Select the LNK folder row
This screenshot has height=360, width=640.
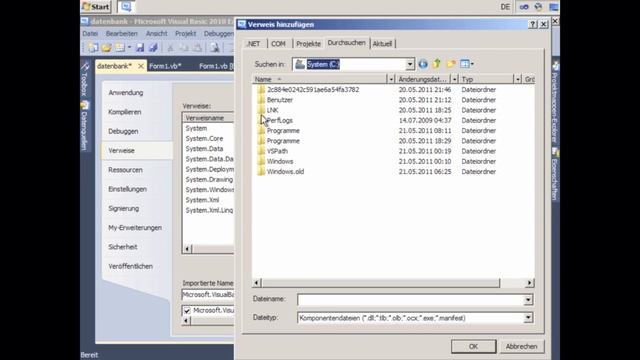pyautogui.click(x=273, y=110)
